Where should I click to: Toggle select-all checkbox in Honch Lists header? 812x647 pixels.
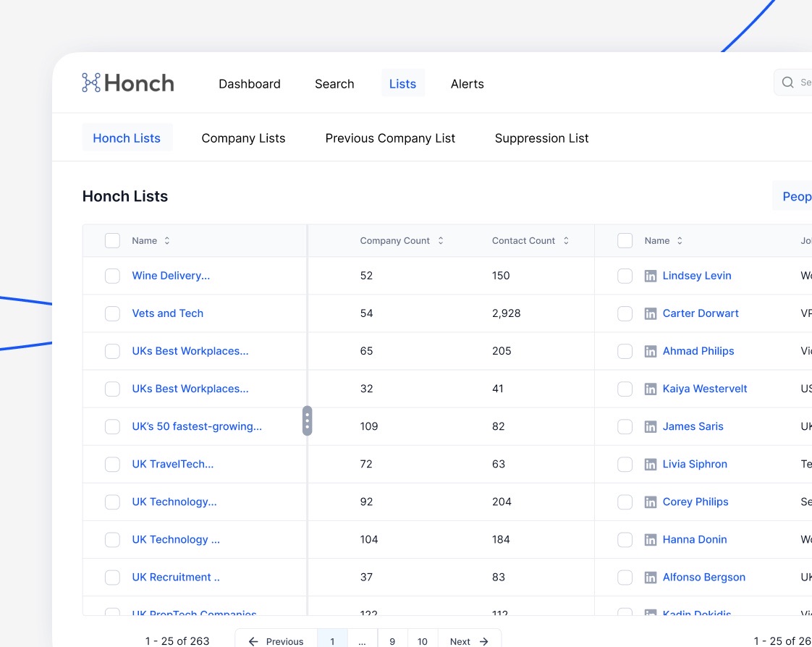[112, 240]
